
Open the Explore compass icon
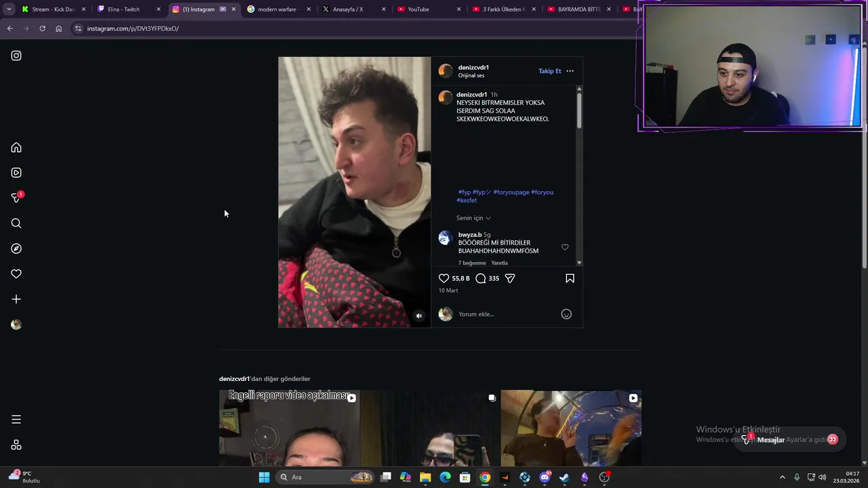16,249
